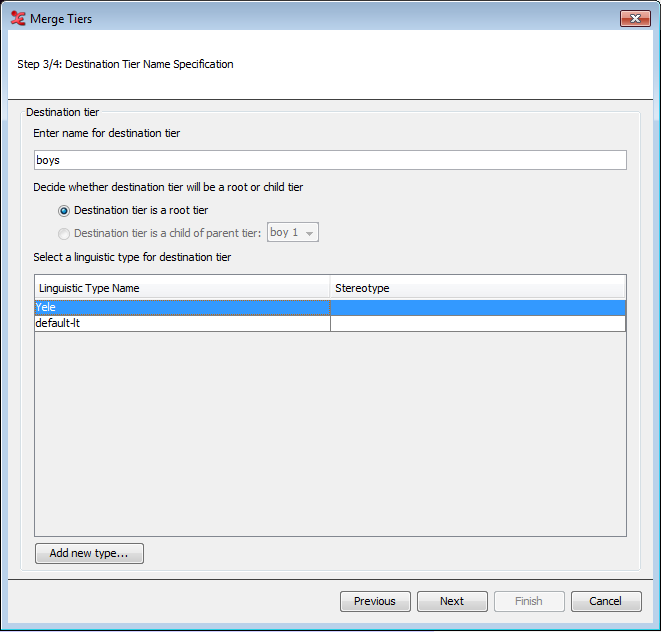Go back with the Previous button
This screenshot has width=661, height=632.
[375, 601]
